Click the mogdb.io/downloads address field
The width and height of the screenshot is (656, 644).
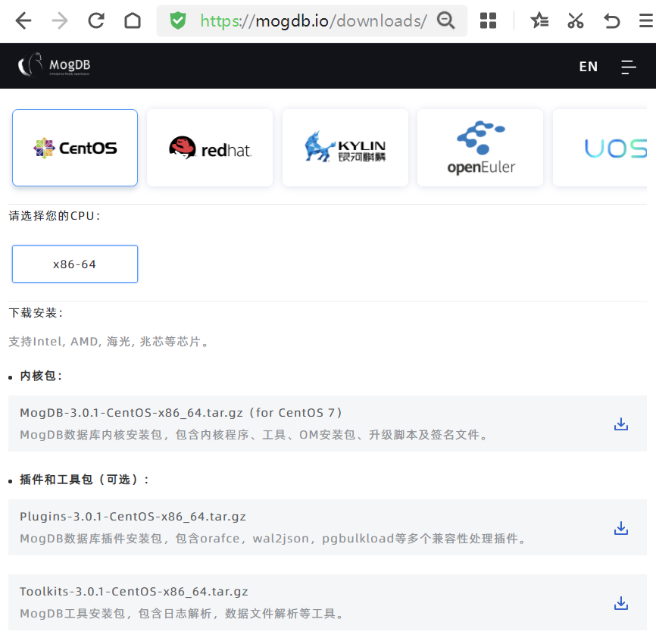coord(314,21)
